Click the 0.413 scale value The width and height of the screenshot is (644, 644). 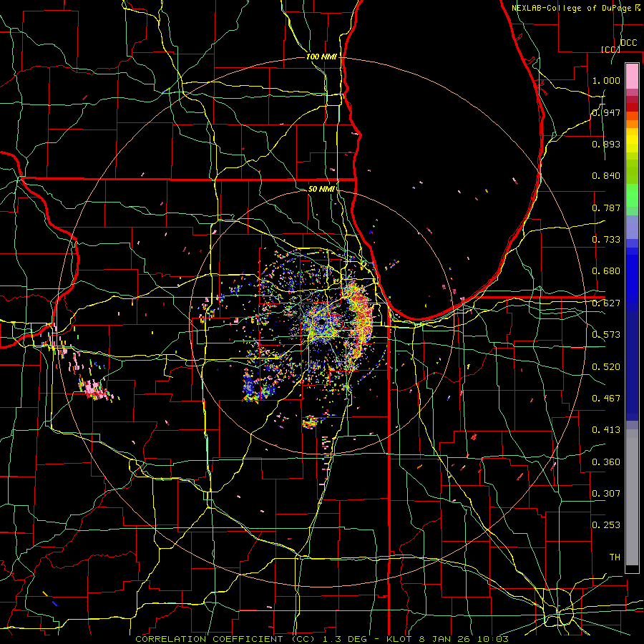tap(606, 430)
